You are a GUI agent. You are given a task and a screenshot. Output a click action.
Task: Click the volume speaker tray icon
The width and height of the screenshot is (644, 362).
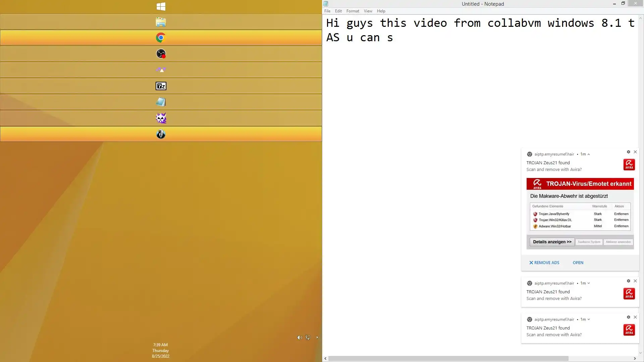pos(300,338)
